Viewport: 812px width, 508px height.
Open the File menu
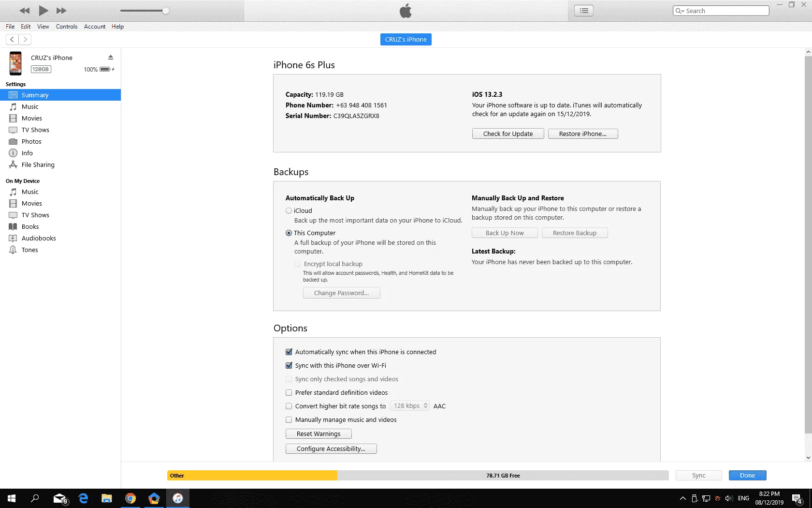click(x=10, y=27)
